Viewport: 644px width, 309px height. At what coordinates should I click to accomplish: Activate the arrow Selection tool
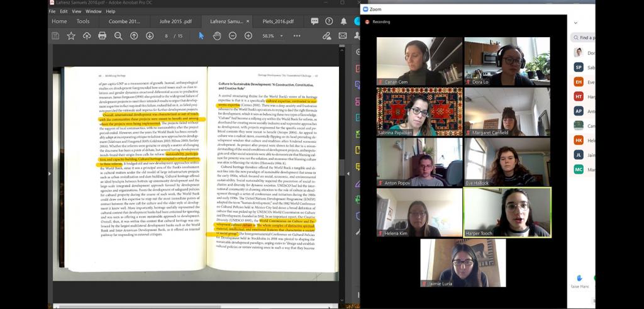(201, 36)
